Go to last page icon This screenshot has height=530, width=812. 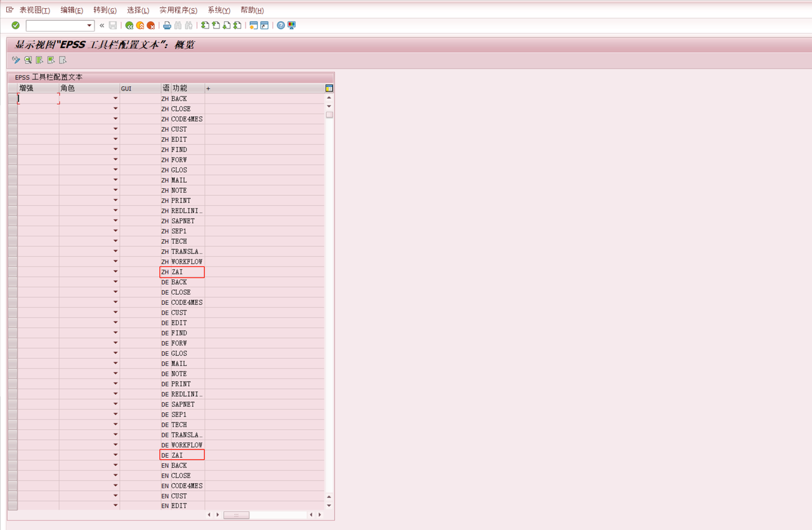click(x=237, y=25)
